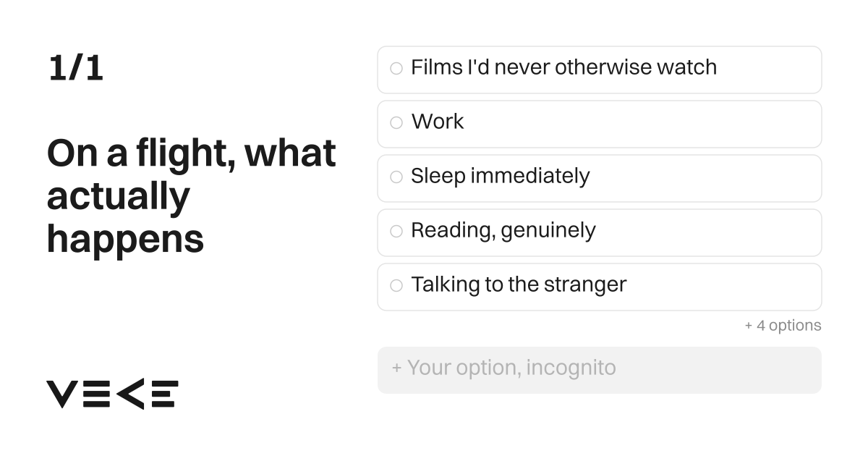Click the Films I'd never otherwise watch text
The image size is (868, 456).
tap(563, 67)
